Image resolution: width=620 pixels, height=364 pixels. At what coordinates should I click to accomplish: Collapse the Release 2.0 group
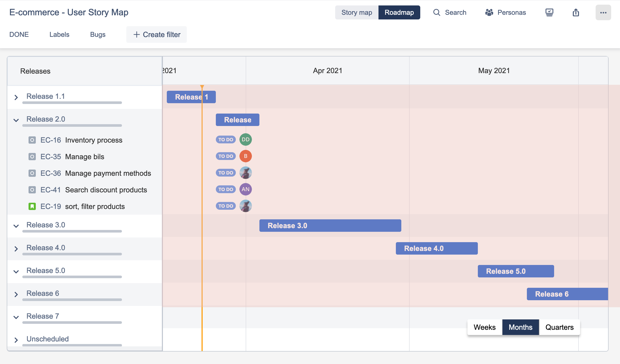(x=16, y=120)
